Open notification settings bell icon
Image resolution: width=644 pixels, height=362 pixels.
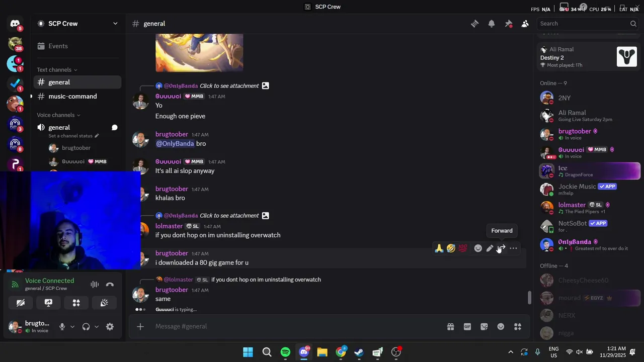pyautogui.click(x=492, y=24)
